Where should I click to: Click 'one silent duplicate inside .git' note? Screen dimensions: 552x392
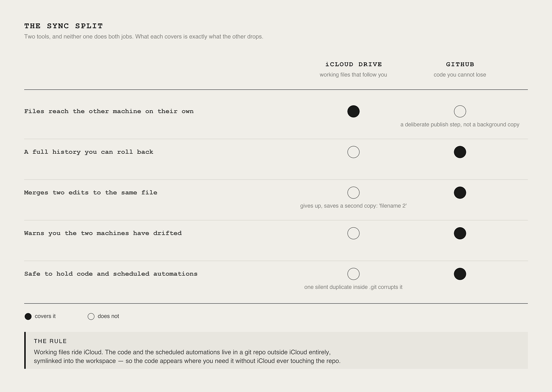coord(353,287)
